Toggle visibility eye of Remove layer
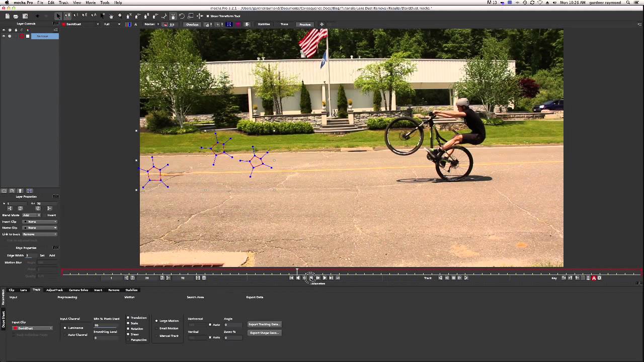Image resolution: width=644 pixels, height=362 pixels. pyautogui.click(x=4, y=36)
